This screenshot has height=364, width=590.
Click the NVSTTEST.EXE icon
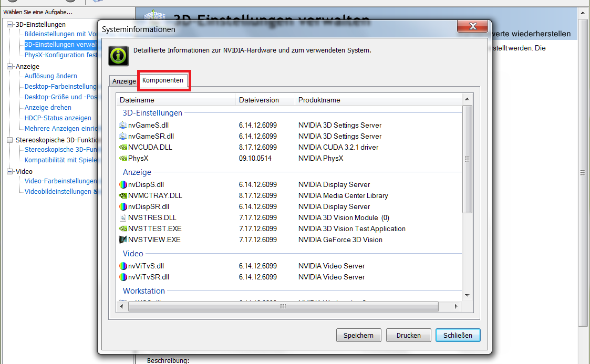click(122, 228)
